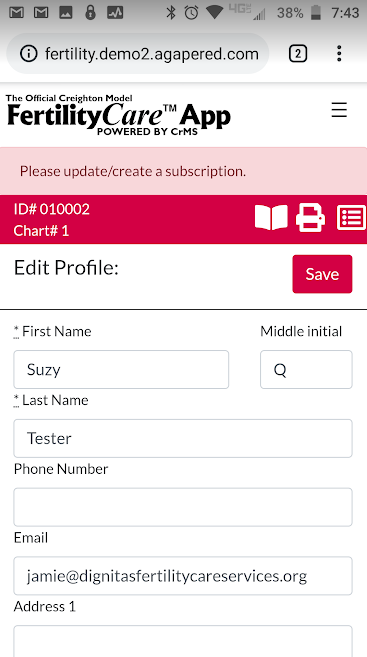Click the printer icon to print chart
The image size is (367, 657).
click(x=310, y=217)
